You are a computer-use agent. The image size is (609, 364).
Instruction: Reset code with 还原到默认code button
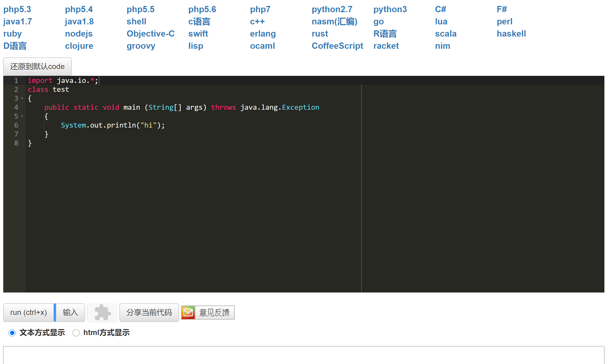(x=37, y=67)
